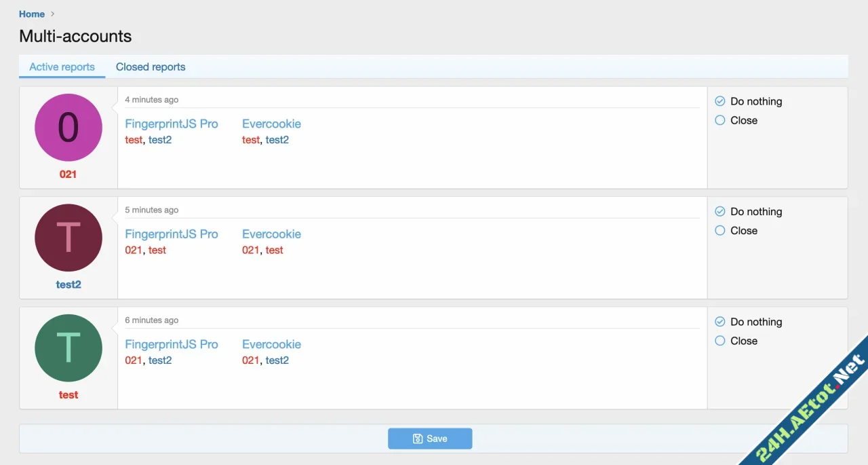Navigate to Home via the breadcrumb
Viewport: 868px width, 465px height.
(x=31, y=14)
